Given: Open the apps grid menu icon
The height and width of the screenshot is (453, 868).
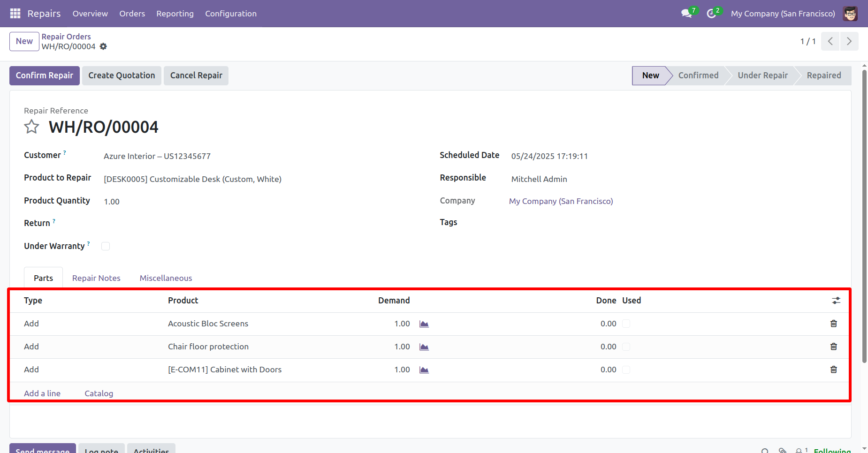Looking at the screenshot, I should tap(15, 14).
